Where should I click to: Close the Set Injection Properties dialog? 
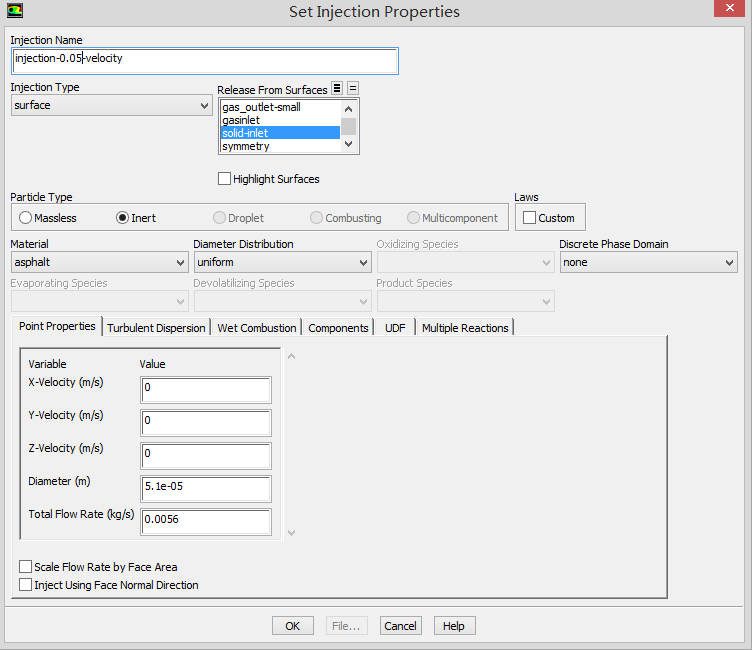click(731, 11)
